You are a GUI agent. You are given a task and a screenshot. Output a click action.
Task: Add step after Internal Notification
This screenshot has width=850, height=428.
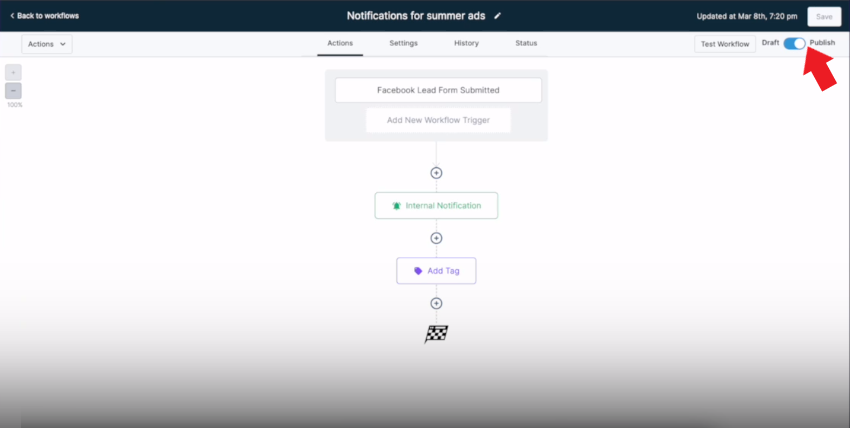click(x=436, y=238)
